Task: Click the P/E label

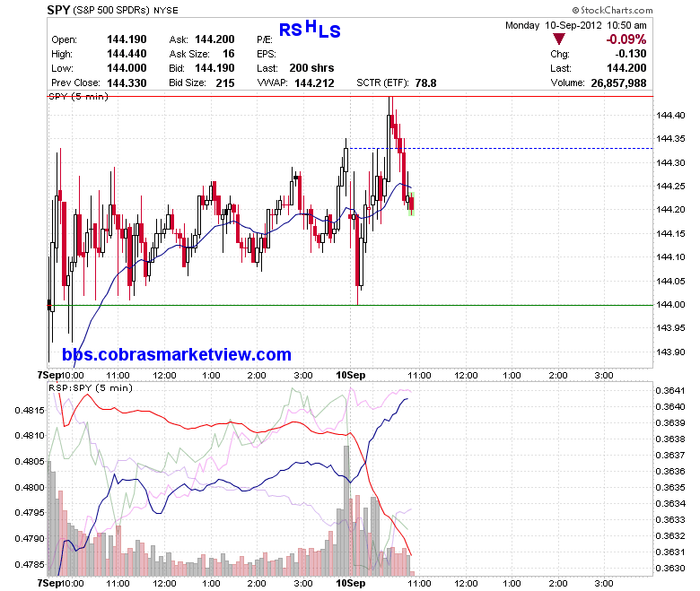Action: (x=264, y=39)
